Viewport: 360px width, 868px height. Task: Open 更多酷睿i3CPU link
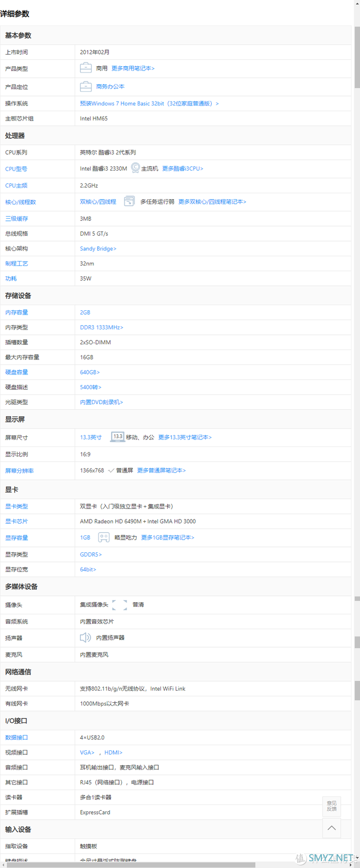coord(183,168)
